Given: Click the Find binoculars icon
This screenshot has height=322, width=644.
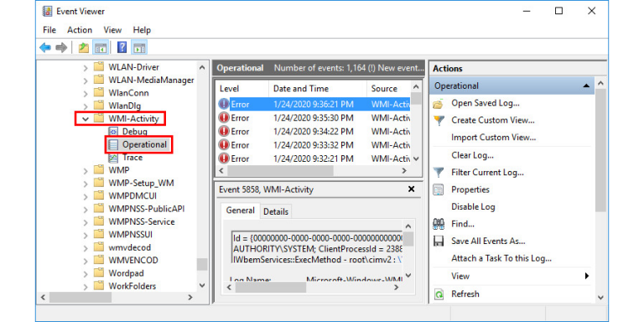Looking at the screenshot, I should tap(439, 224).
